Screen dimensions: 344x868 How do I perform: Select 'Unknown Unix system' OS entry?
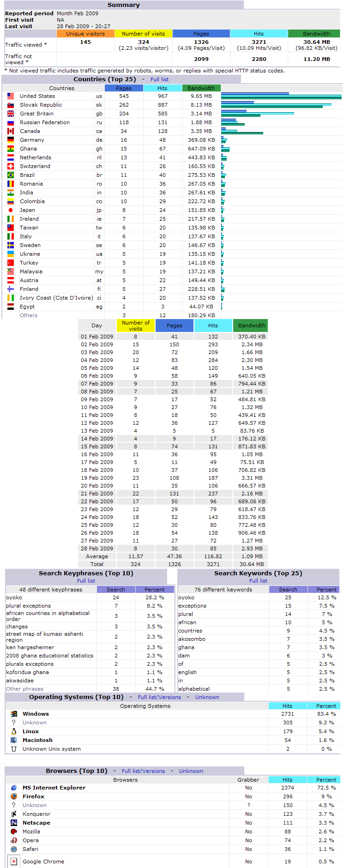(52, 749)
